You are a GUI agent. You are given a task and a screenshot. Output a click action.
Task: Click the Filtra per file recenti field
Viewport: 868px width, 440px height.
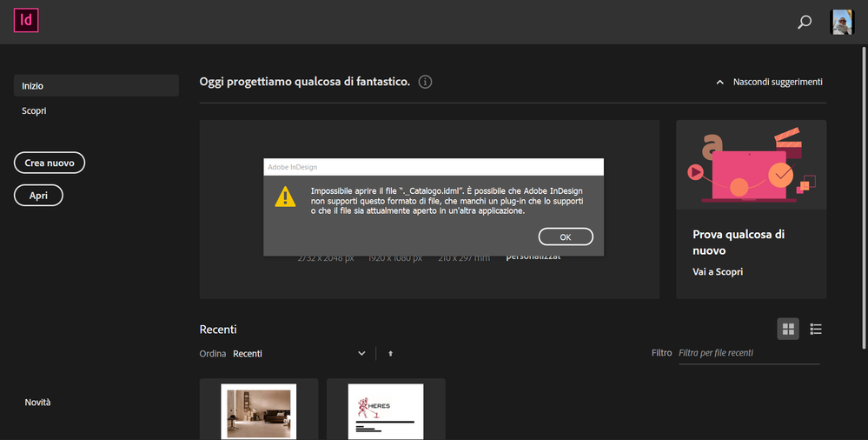[x=748, y=353]
